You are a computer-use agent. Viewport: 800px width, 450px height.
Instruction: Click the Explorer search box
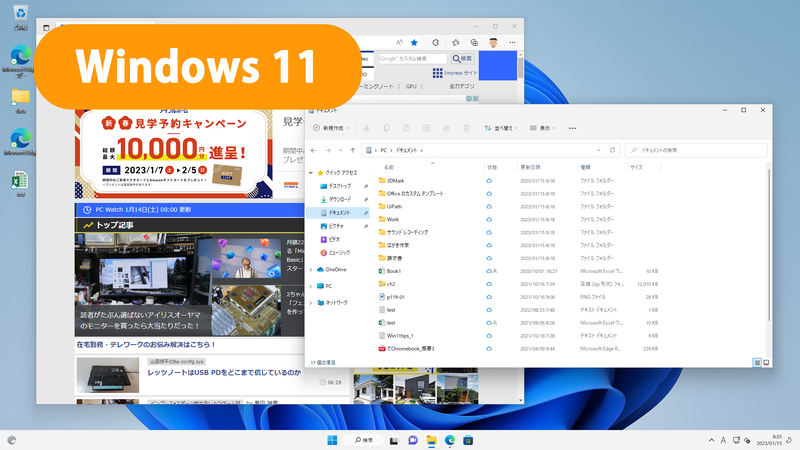696,151
